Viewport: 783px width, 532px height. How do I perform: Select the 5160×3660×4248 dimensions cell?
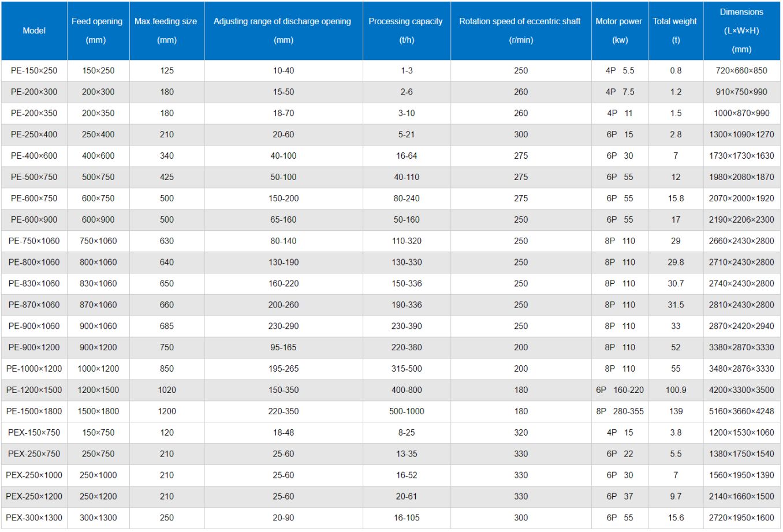[x=741, y=411]
